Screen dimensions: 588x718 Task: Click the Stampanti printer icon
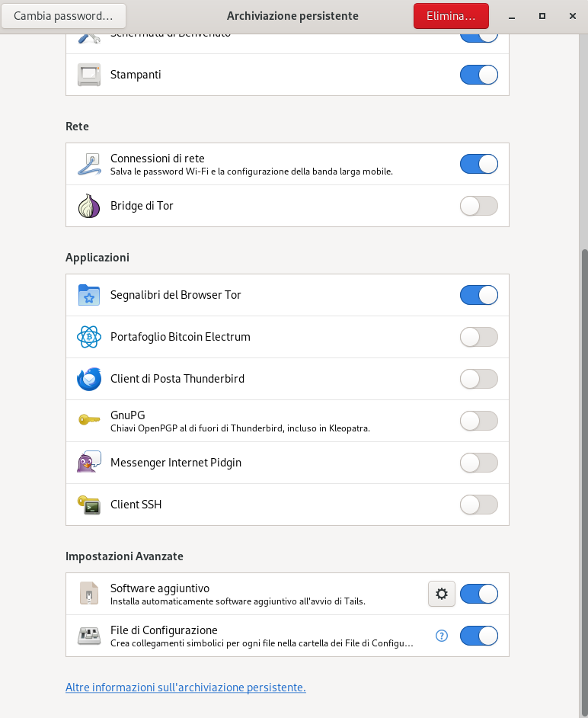click(x=89, y=75)
